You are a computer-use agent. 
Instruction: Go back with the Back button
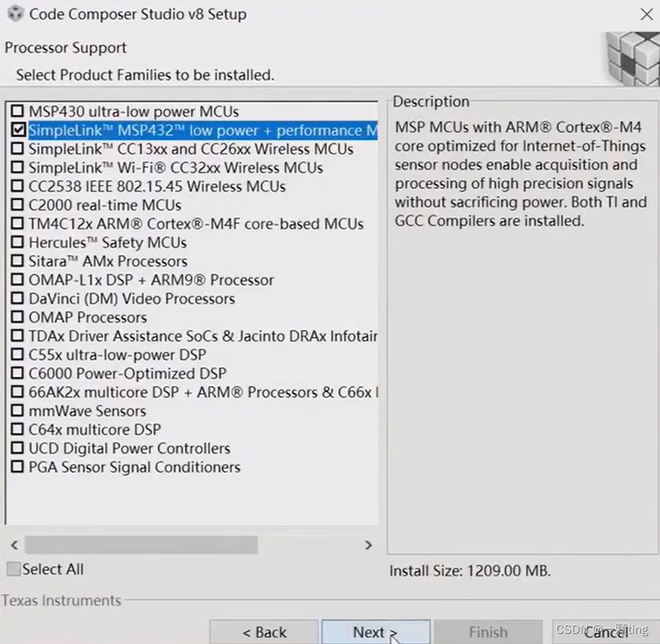[x=264, y=632]
